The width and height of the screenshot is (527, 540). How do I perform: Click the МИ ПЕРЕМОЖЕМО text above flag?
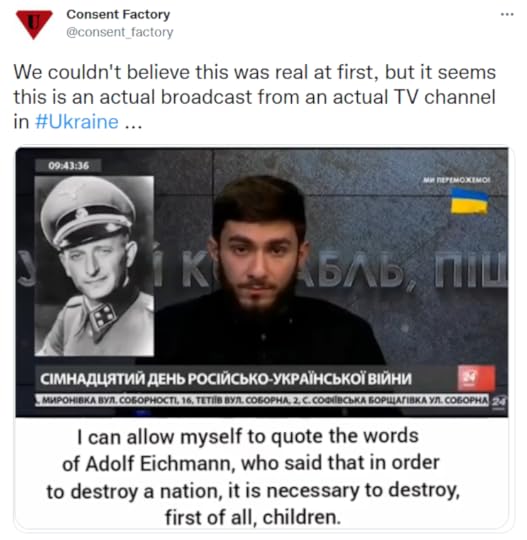click(x=456, y=180)
